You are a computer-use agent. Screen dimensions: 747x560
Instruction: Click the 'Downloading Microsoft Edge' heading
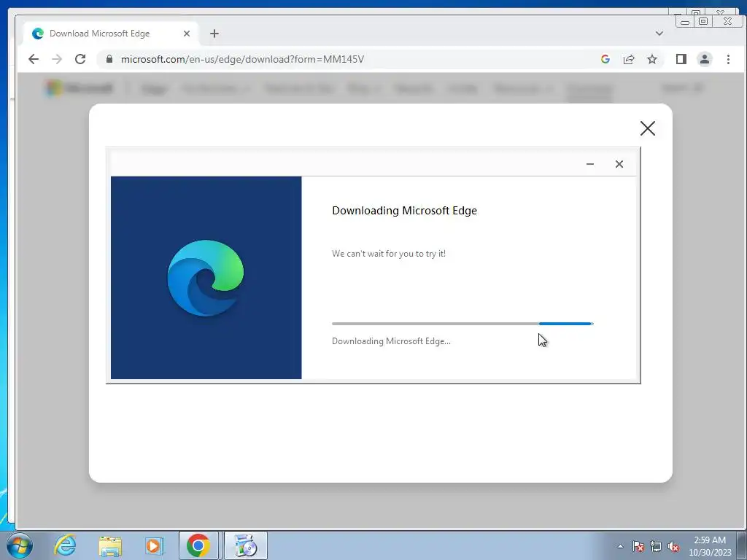404,211
